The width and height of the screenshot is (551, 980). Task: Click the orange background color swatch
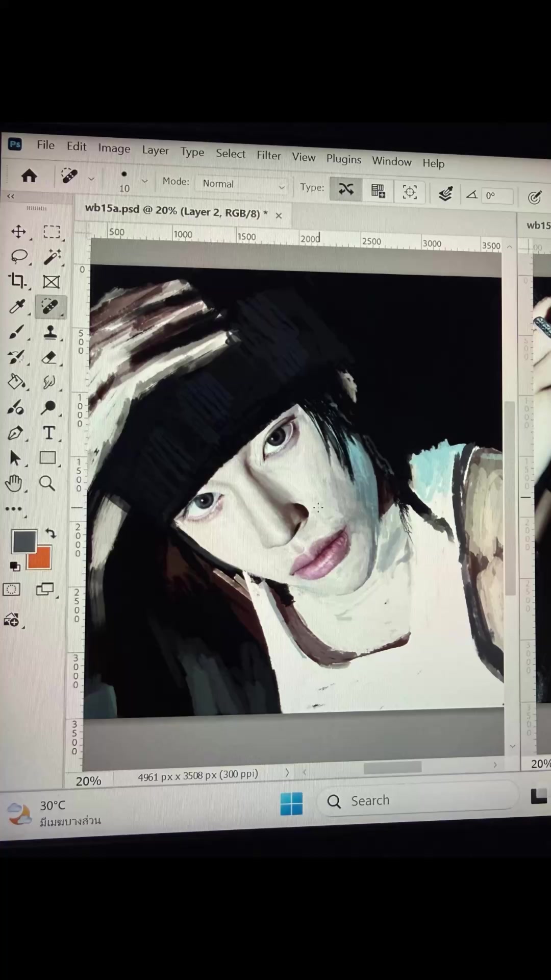pos(42,559)
